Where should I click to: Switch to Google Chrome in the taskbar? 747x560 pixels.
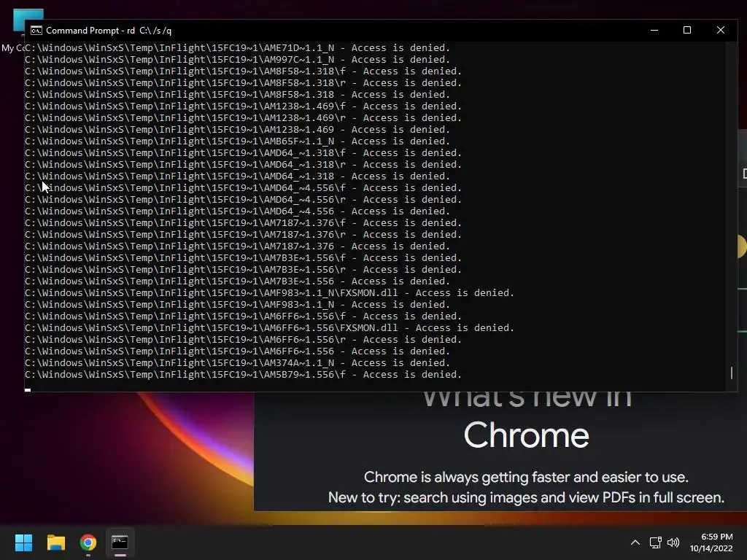coord(88,542)
